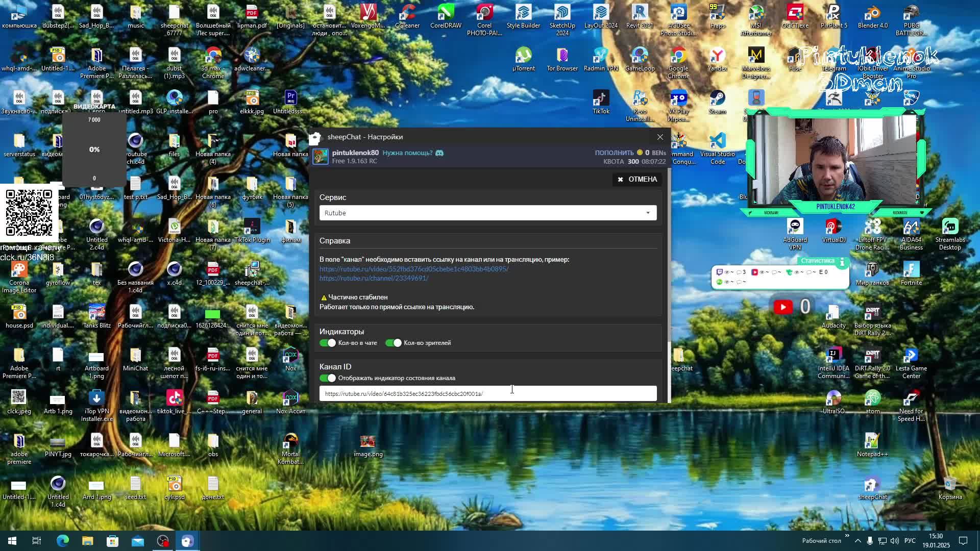The height and width of the screenshot is (551, 980).
Task: Expand hidden system tray icons chevron
Action: pos(858,541)
